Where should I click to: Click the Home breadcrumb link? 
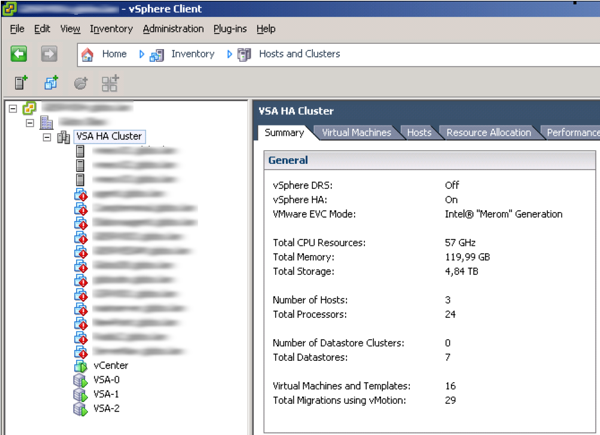tap(114, 54)
